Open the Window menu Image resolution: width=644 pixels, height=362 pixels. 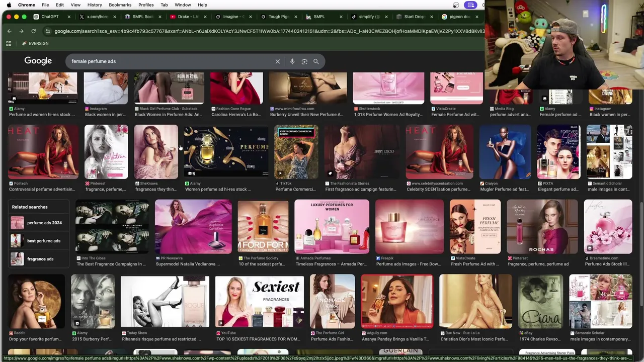[x=183, y=5]
